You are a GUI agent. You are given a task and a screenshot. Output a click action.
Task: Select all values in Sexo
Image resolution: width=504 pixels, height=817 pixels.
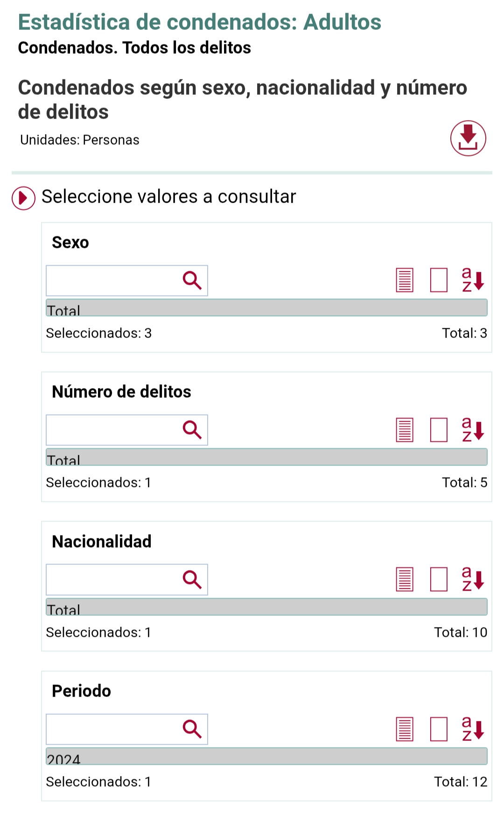click(x=404, y=280)
